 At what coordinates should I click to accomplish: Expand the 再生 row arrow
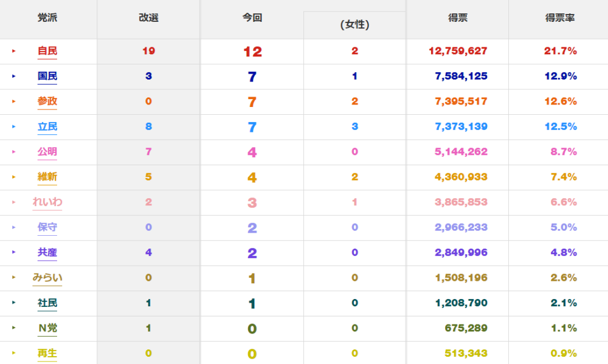tap(13, 353)
